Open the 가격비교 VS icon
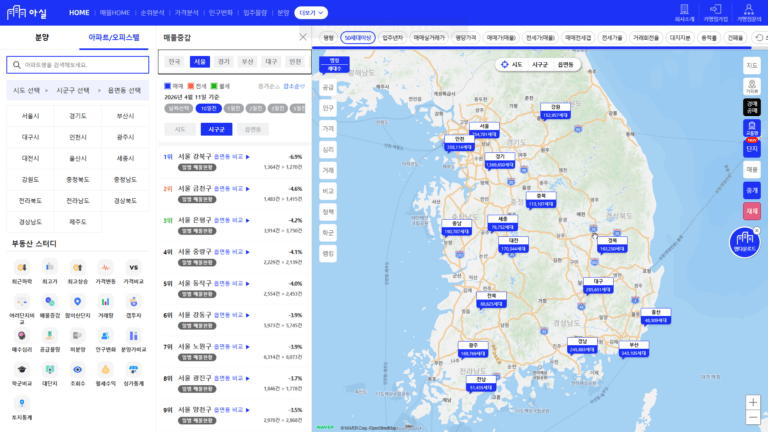The width and height of the screenshot is (768, 432). (x=133, y=270)
